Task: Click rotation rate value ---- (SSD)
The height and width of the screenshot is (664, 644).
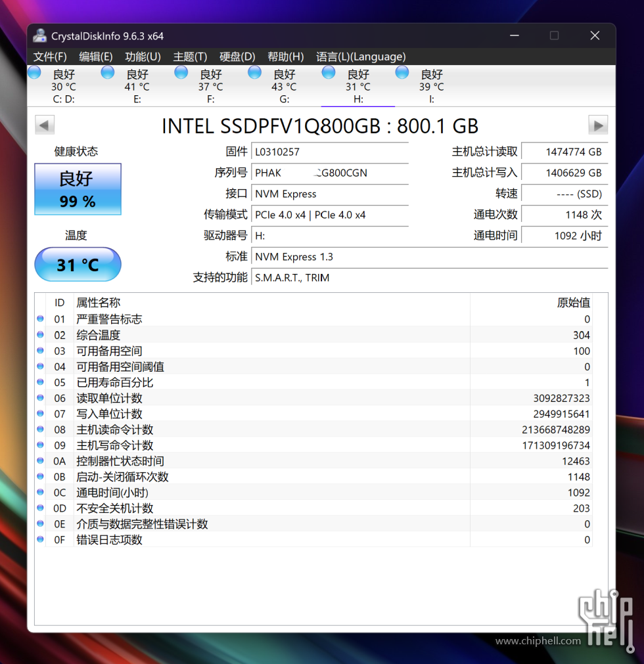Action: pyautogui.click(x=564, y=194)
